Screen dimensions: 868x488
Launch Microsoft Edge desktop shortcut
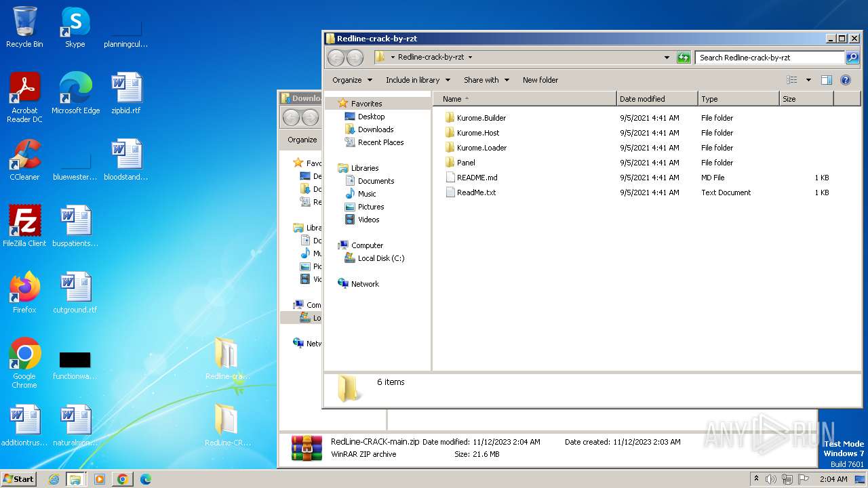(75, 94)
